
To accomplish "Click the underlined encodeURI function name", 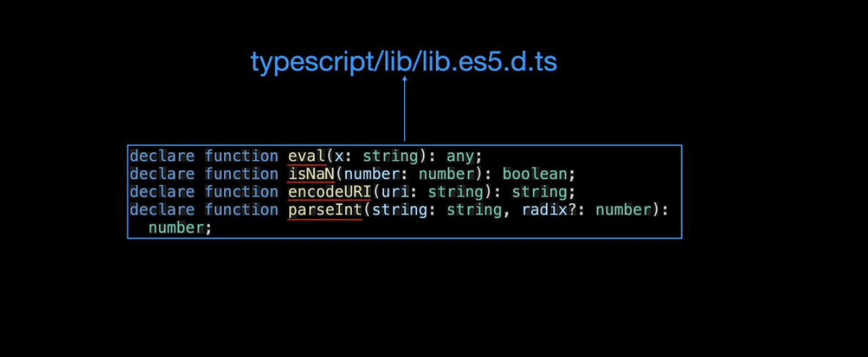I will 329,192.
